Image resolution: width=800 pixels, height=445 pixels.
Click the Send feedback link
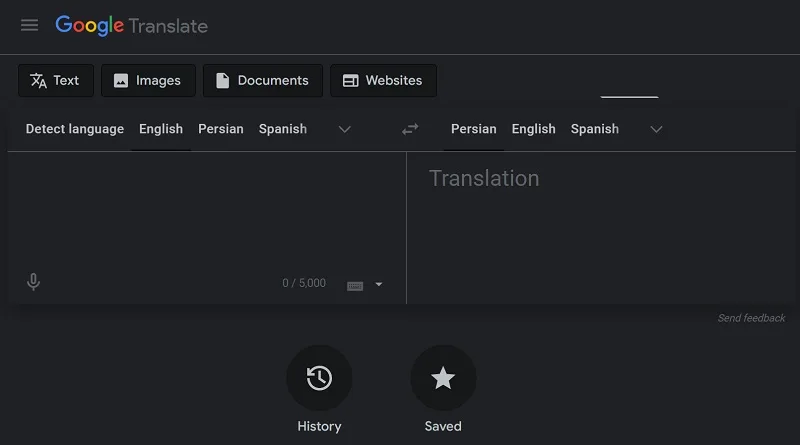[751, 318]
